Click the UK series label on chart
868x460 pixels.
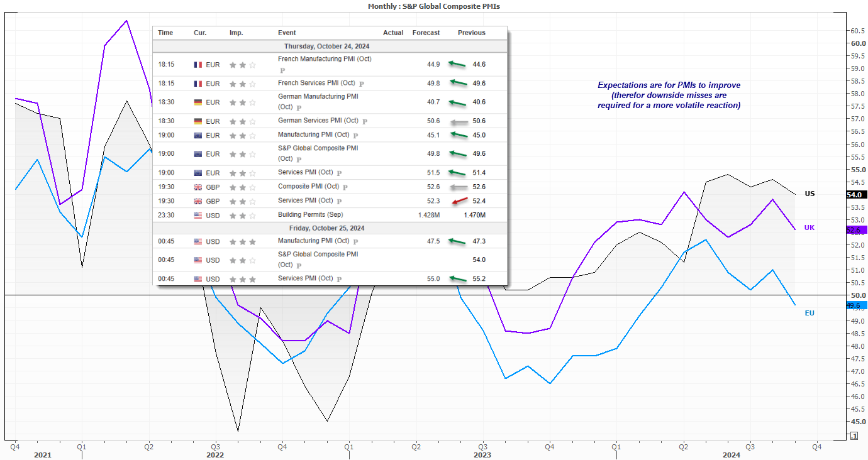[x=810, y=227]
